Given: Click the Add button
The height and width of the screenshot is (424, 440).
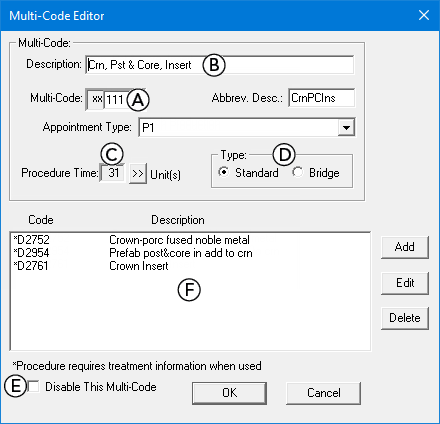Looking at the screenshot, I should pos(405,247).
